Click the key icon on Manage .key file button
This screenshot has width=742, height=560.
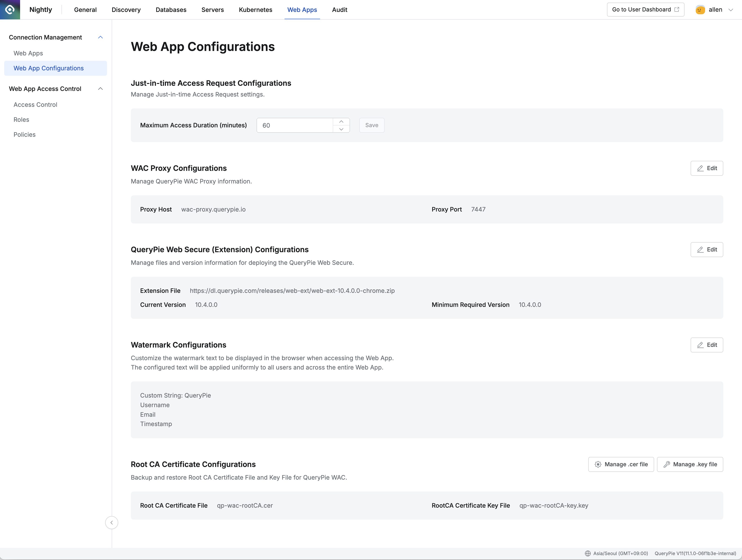point(667,464)
